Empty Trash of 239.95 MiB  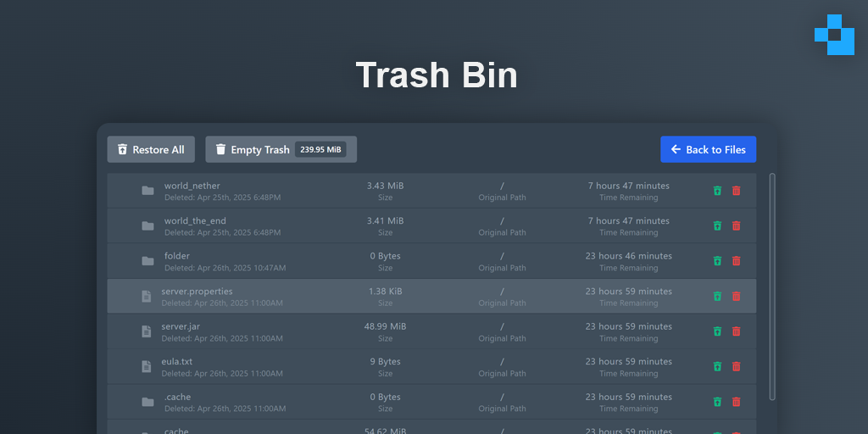tap(281, 149)
